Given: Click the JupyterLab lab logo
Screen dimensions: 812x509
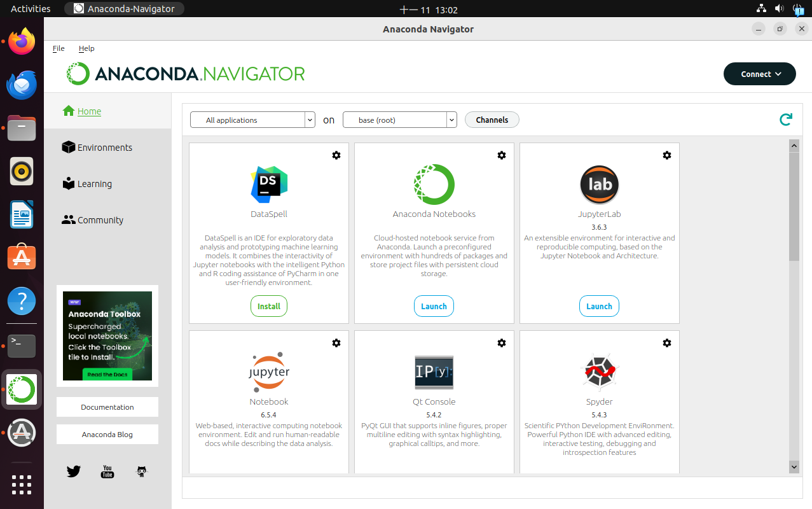Looking at the screenshot, I should point(600,185).
